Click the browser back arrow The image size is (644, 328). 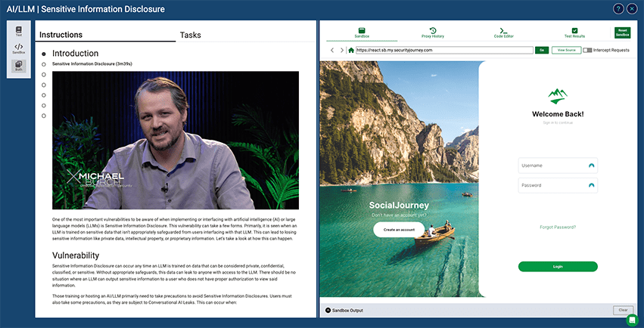332,50
